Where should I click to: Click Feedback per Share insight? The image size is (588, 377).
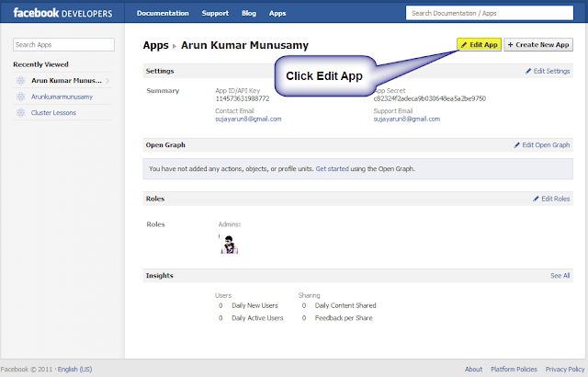(344, 318)
